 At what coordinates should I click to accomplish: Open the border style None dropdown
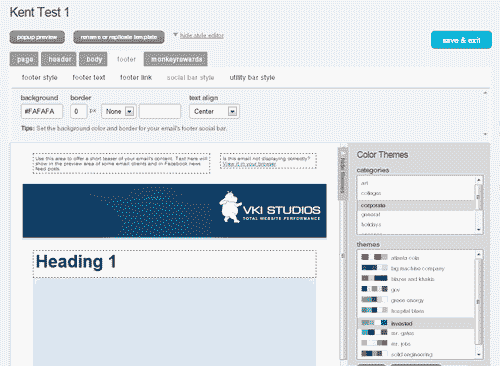tap(118, 111)
